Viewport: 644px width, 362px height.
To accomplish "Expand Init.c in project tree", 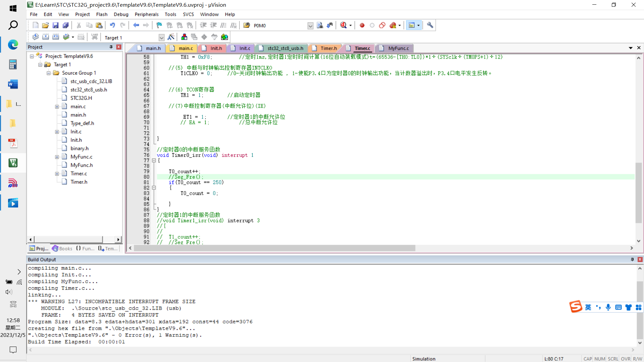I will (x=57, y=132).
